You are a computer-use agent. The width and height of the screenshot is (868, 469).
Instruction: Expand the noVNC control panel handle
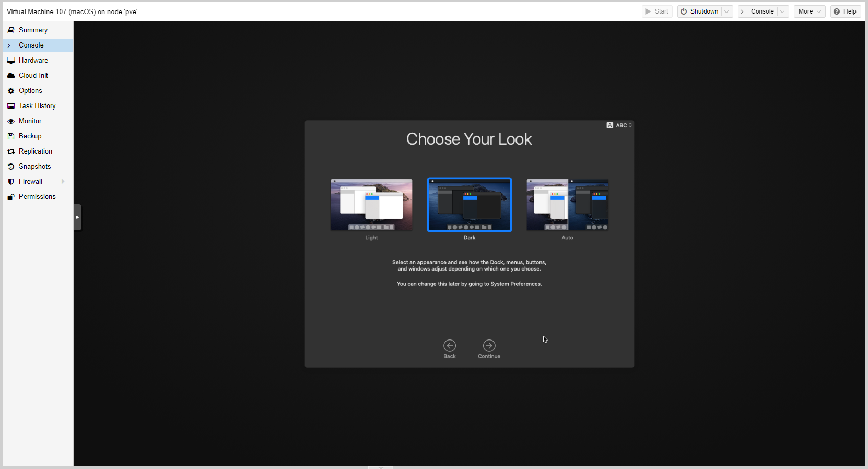pos(77,217)
